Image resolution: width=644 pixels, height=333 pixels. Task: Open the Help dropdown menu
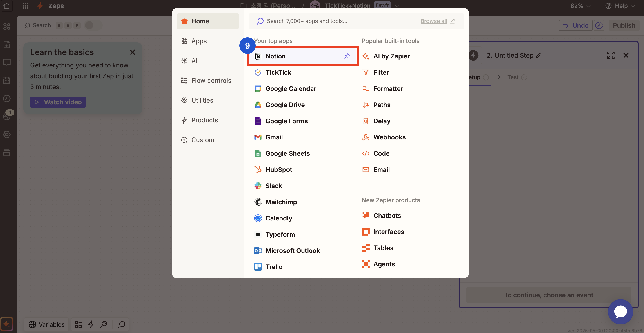(x=620, y=6)
